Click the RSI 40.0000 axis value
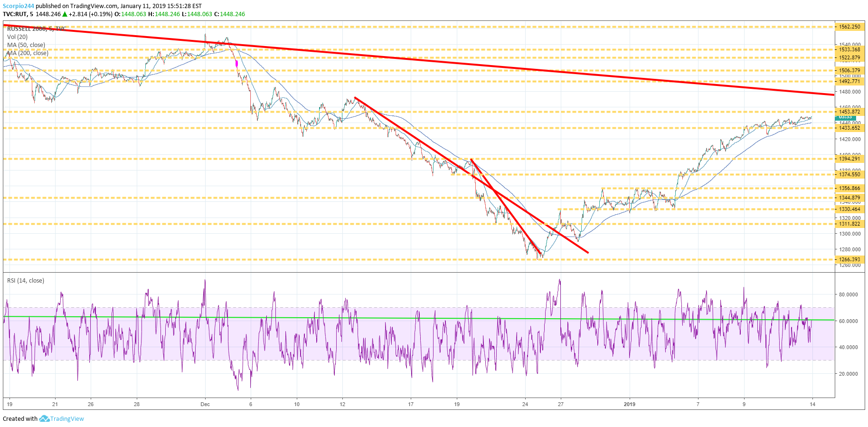Image resolution: width=868 pixels, height=427 pixels. click(x=848, y=347)
